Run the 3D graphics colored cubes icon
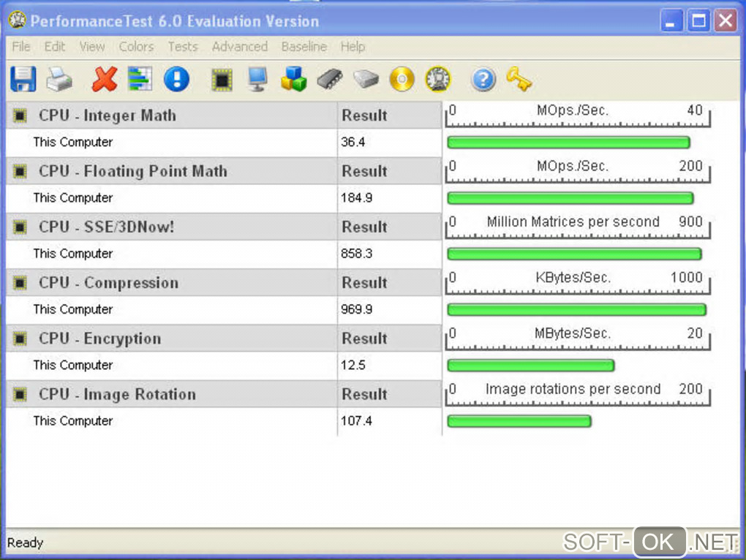 coord(293,79)
